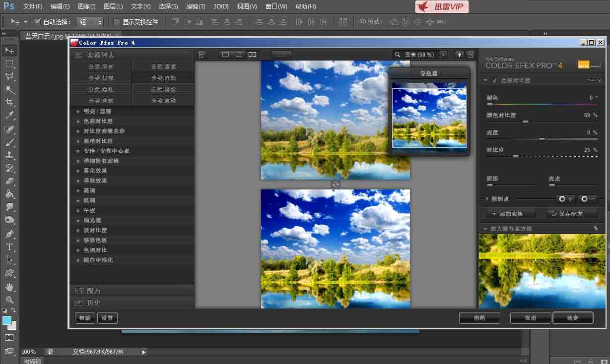Click the 颜色 hue slider
The image size is (610, 364).
point(542,104)
